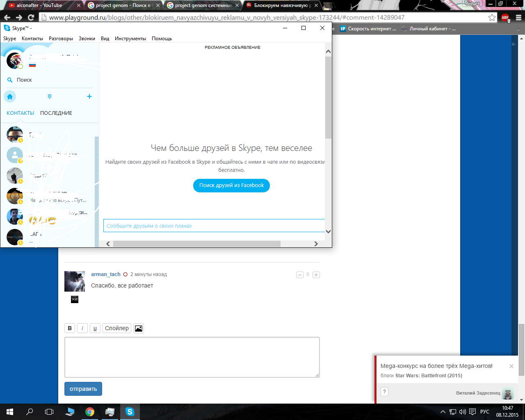This screenshot has height=420, width=525.
Task: Show more bookmarks with the overflow chevron
Action: (x=518, y=29)
